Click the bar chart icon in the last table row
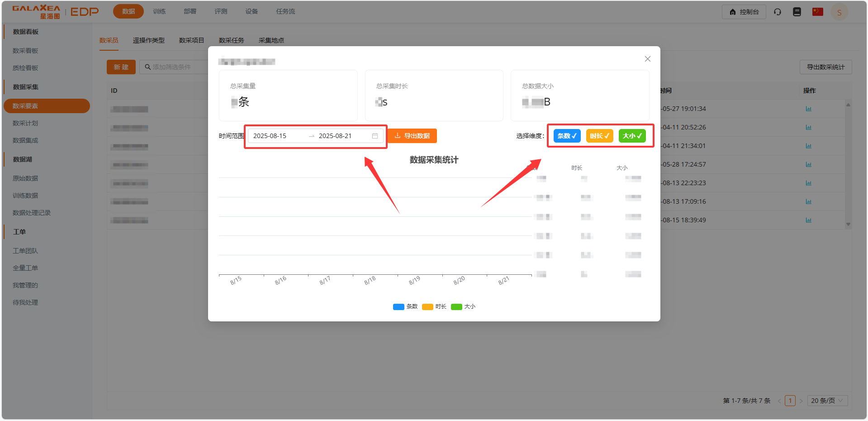This screenshot has width=868, height=421. click(x=809, y=220)
